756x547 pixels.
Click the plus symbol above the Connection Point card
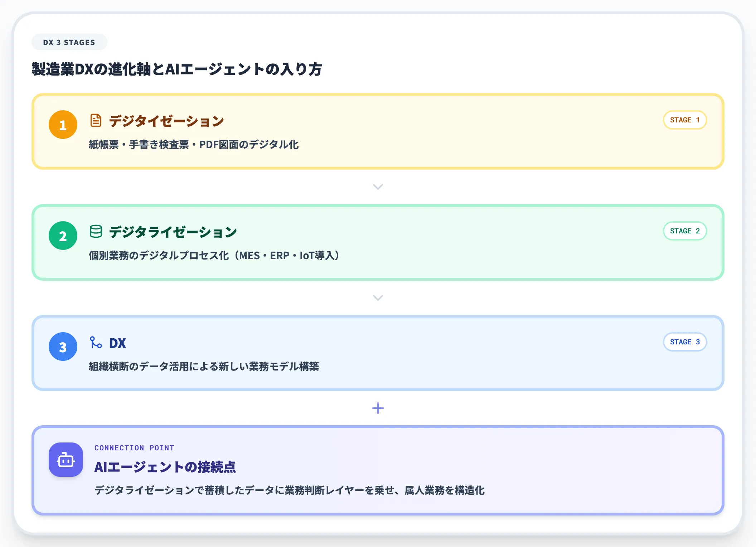(378, 408)
